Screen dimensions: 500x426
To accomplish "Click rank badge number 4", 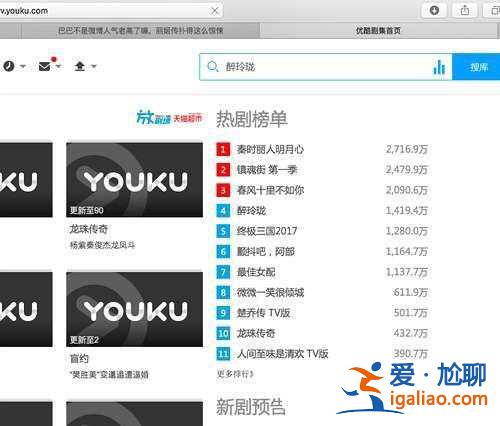I will [x=223, y=211].
